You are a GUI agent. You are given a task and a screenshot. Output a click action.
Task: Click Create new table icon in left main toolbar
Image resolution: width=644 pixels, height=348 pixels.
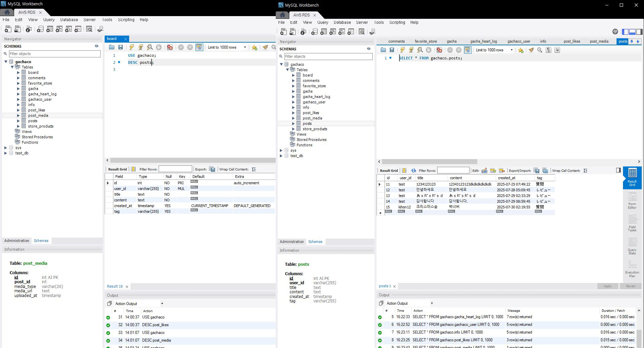coord(50,29)
